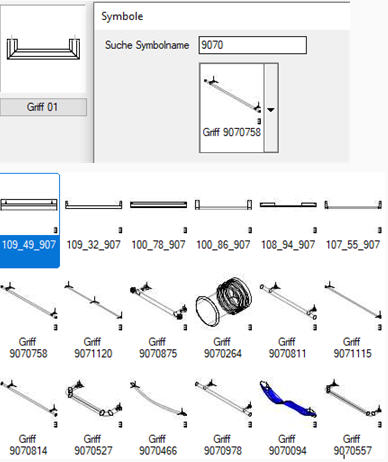Choose Griff 9070264 round knob symbol
Image resolution: width=388 pixels, height=462 pixels.
tap(223, 319)
